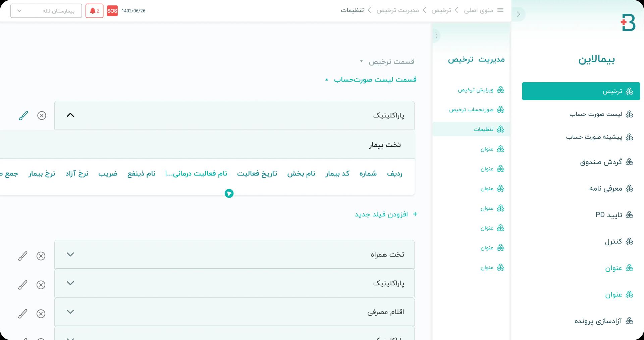Click the round green arrow marker under columns
The width and height of the screenshot is (644, 340).
point(229,193)
